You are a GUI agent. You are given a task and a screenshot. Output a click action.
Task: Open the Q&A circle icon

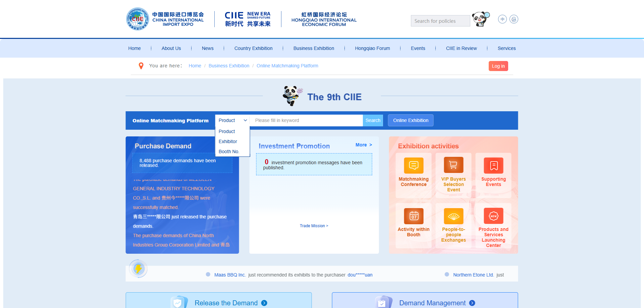click(x=514, y=19)
